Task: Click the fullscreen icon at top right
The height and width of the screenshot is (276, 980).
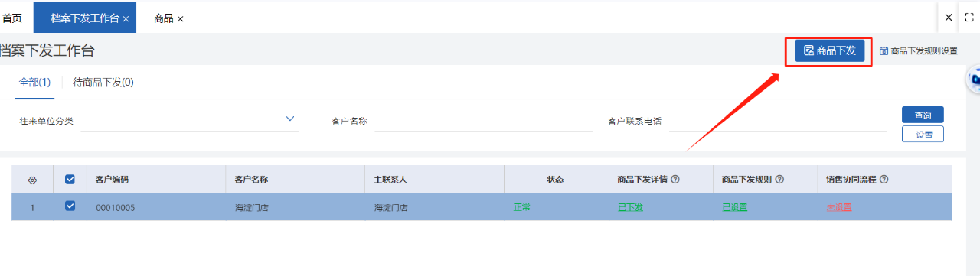Action: (969, 17)
